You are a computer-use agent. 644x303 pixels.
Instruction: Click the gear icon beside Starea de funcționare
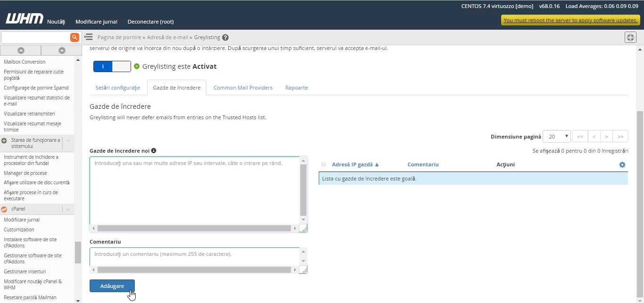click(4, 139)
